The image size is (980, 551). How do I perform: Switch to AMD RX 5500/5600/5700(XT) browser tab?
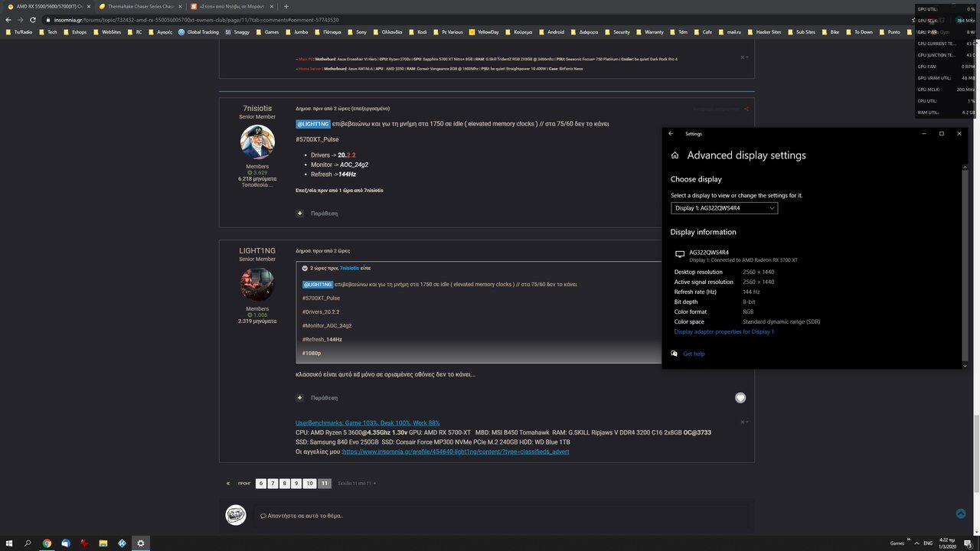click(47, 6)
